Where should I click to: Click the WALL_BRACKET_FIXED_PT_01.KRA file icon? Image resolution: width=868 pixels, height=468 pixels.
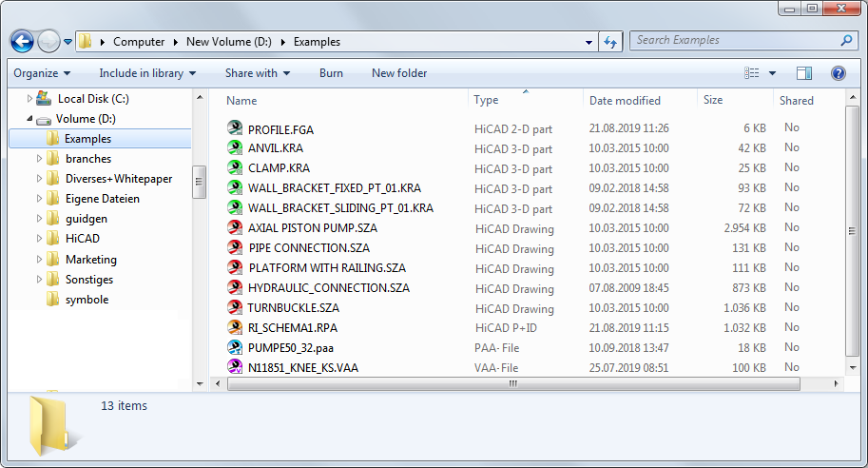click(235, 187)
